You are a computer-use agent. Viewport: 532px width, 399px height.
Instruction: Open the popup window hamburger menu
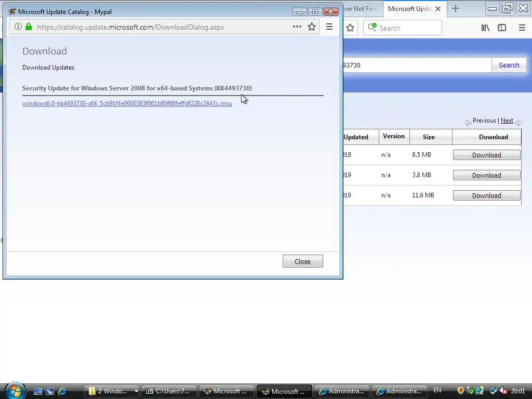pyautogui.click(x=329, y=26)
